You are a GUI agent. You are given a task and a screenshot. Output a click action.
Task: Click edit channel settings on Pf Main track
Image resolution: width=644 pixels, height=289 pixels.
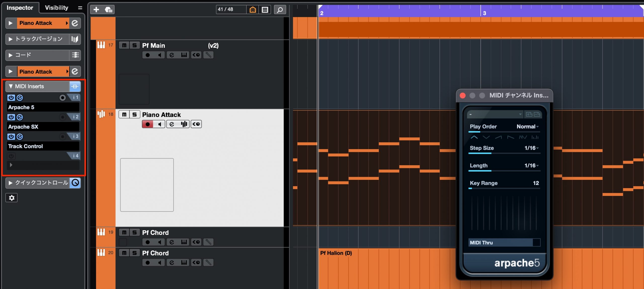click(172, 55)
